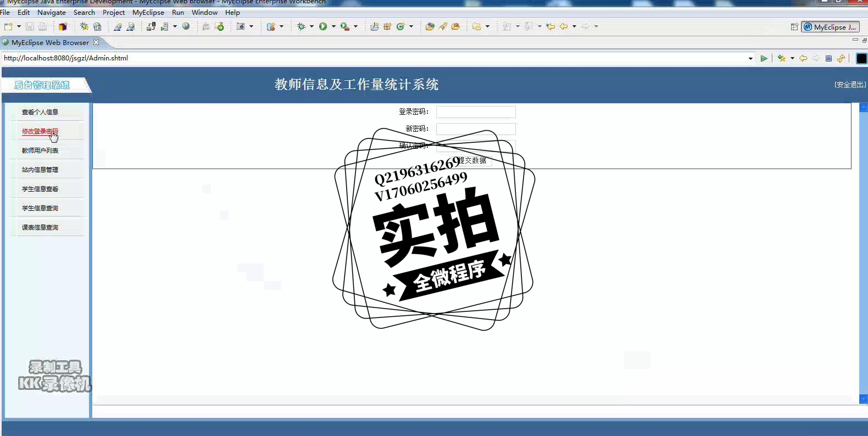This screenshot has width=868, height=436.
Task: Open the Help menu
Action: click(x=232, y=12)
